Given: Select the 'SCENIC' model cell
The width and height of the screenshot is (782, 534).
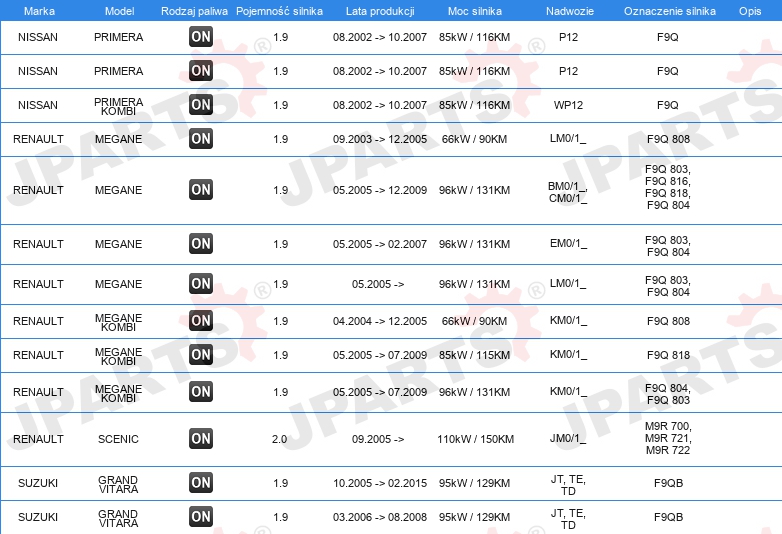Looking at the screenshot, I should (118, 439).
